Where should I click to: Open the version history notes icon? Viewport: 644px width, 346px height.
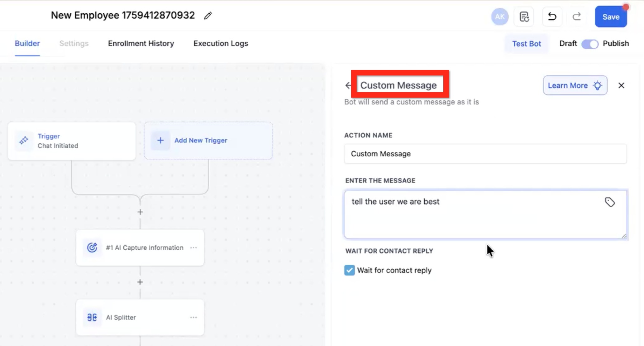524,17
